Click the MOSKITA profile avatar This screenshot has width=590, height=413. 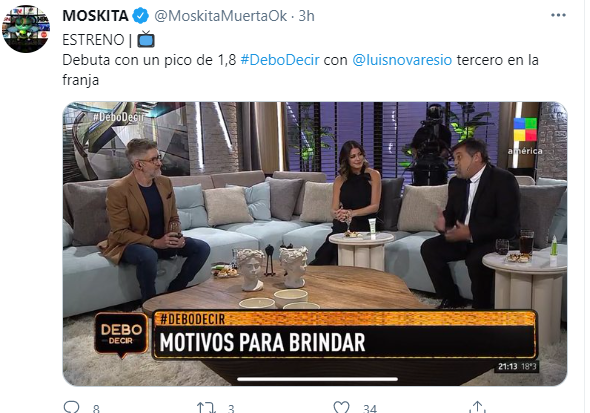coord(26,29)
